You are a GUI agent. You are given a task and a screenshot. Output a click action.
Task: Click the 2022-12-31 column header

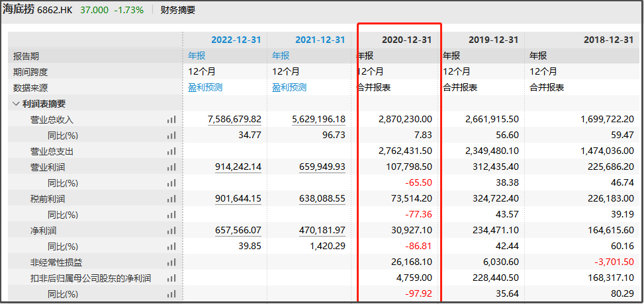coord(236,40)
